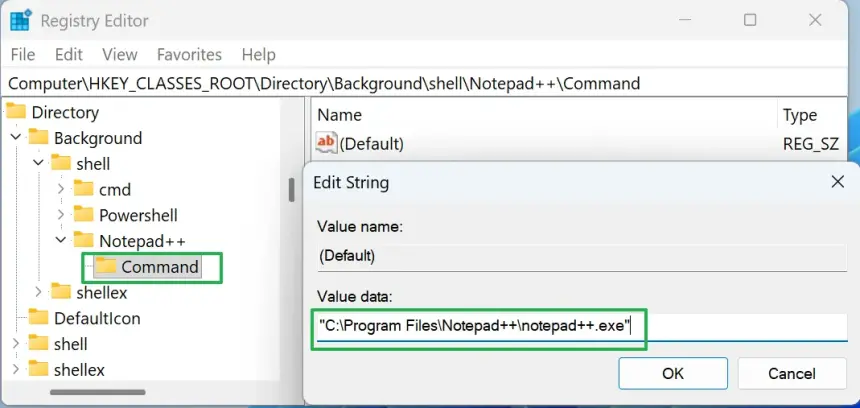Click the Command folder icon
The width and height of the screenshot is (860, 408).
point(105,267)
